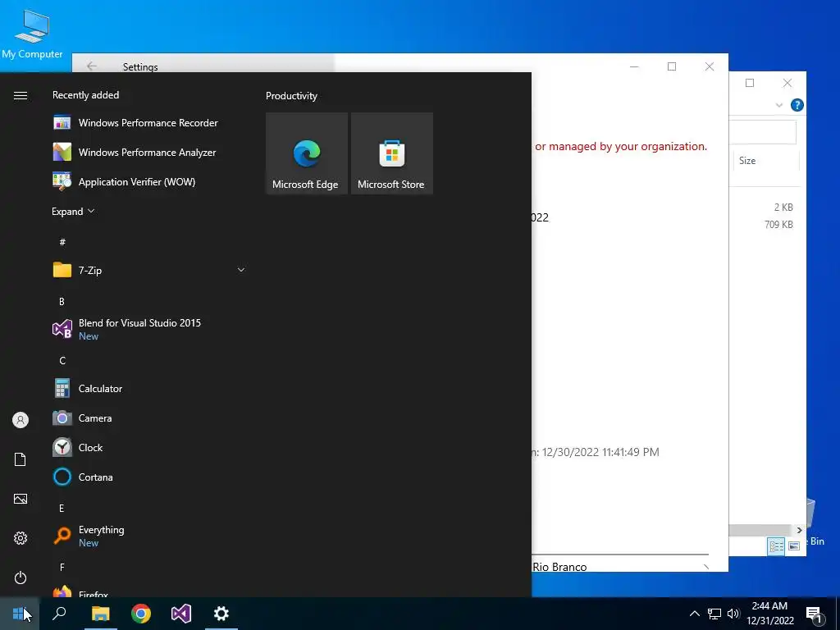840x630 pixels.
Task: Jump to the # letter group
Action: (62, 242)
